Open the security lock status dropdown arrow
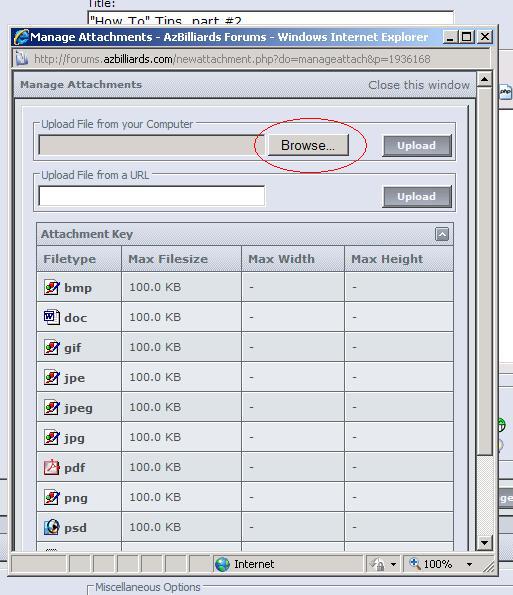This screenshot has width=513, height=595. [x=393, y=564]
